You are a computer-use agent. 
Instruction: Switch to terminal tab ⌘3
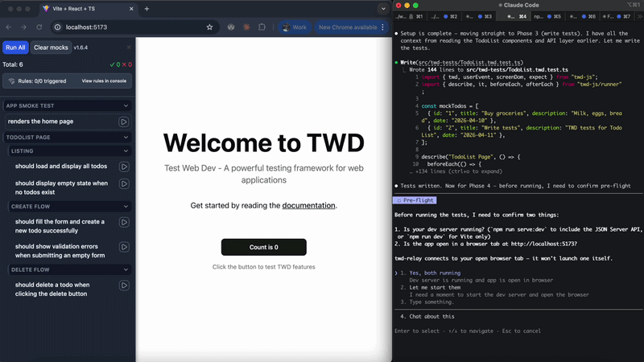click(x=478, y=16)
